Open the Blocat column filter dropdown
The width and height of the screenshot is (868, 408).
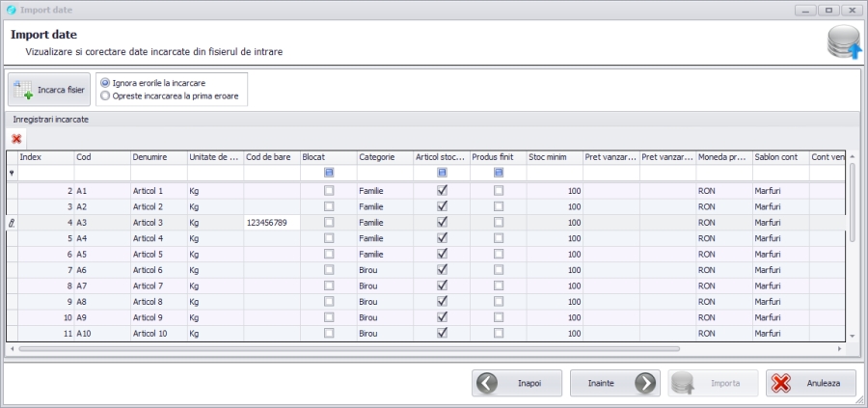(329, 173)
